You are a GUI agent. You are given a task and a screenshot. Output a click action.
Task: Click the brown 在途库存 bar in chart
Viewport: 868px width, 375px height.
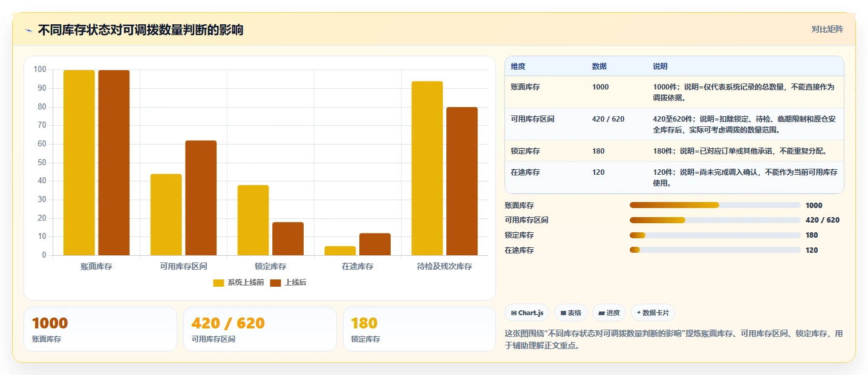375,244
